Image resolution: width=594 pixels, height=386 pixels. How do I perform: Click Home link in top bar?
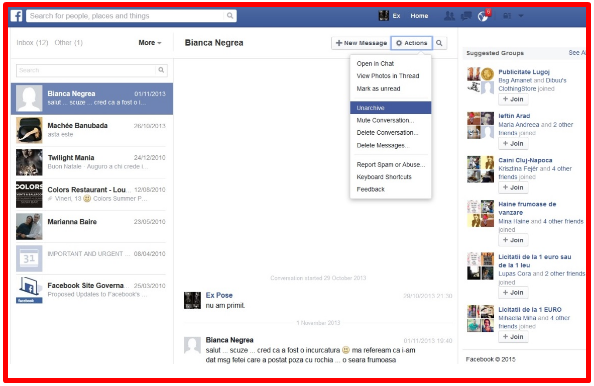419,16
